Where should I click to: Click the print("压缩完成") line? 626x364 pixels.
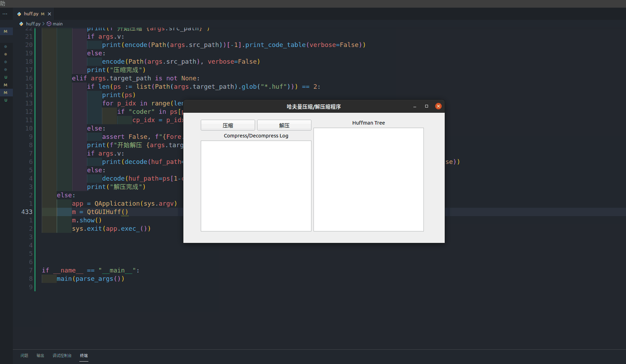click(116, 70)
